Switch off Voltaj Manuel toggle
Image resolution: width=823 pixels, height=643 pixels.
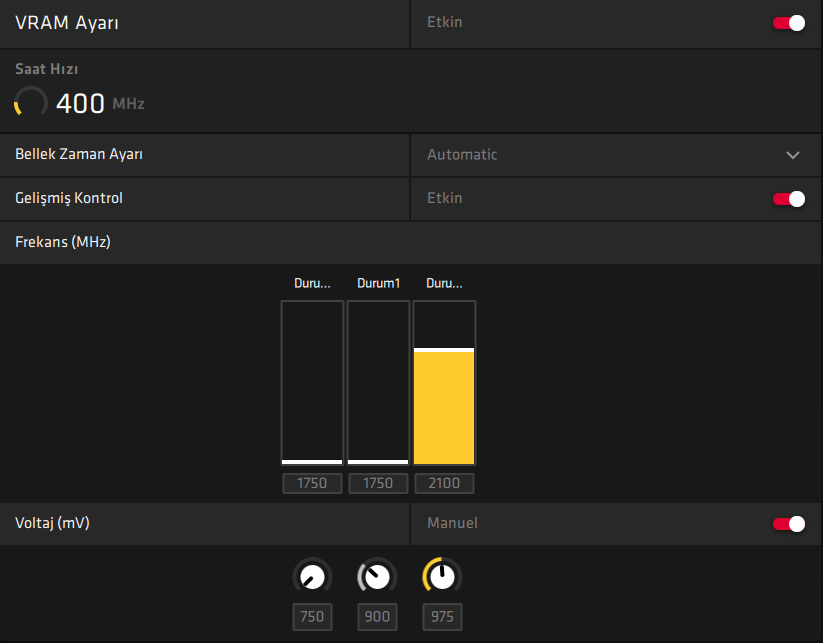coord(788,524)
